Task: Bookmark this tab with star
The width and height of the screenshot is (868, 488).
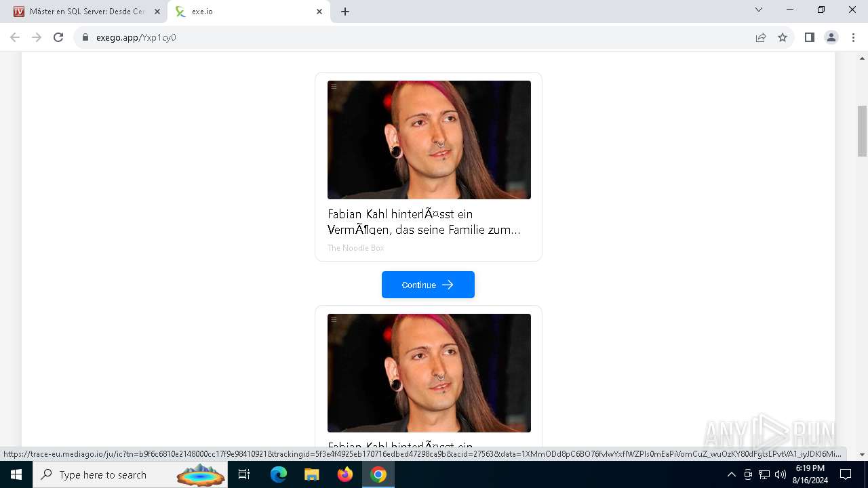Action: point(783,37)
